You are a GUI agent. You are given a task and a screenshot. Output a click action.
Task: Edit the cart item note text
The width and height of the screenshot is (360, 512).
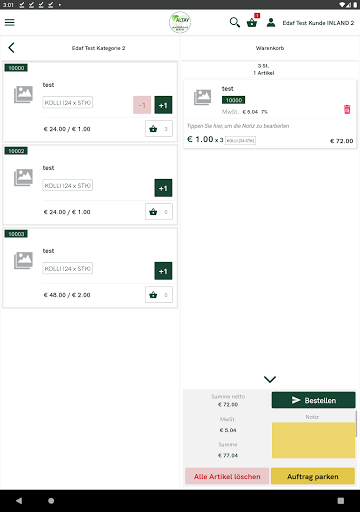pos(238,126)
